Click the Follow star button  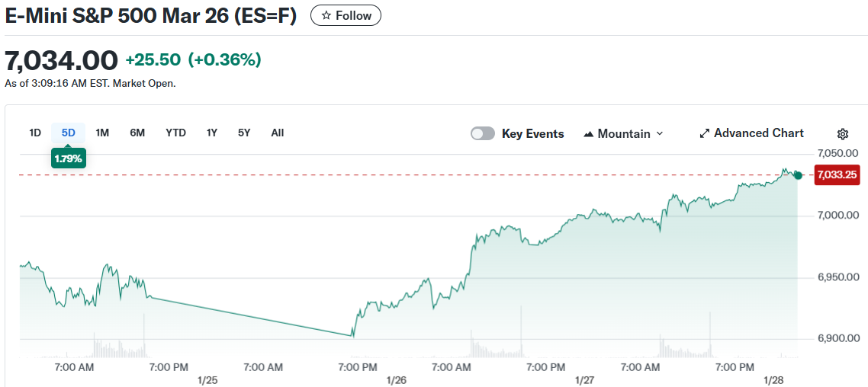(x=346, y=15)
